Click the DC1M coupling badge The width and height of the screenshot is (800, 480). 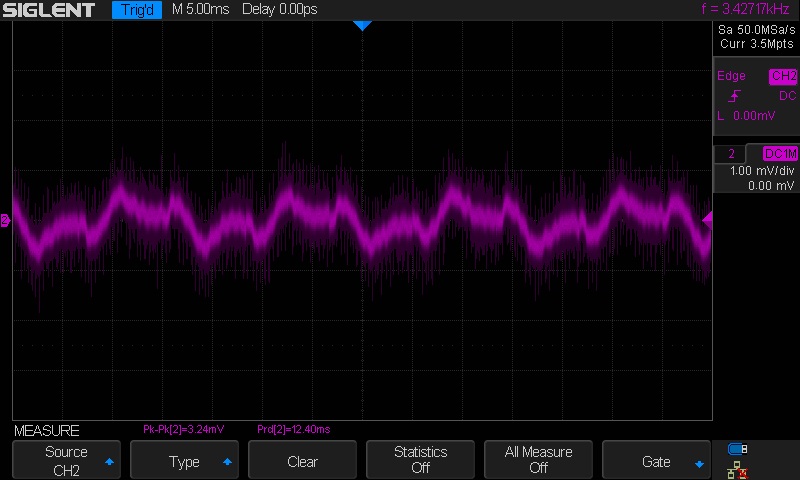pyautogui.click(x=780, y=154)
